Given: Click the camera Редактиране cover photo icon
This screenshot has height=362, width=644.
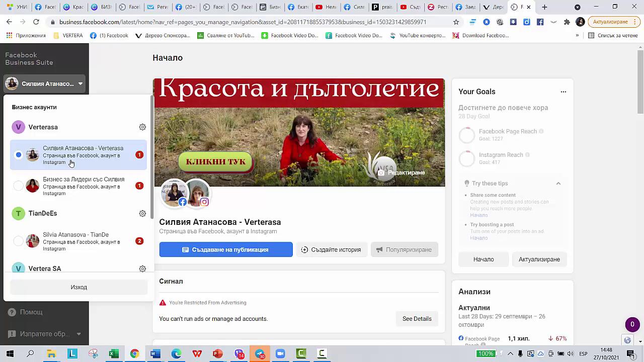Looking at the screenshot, I should pyautogui.click(x=381, y=172).
